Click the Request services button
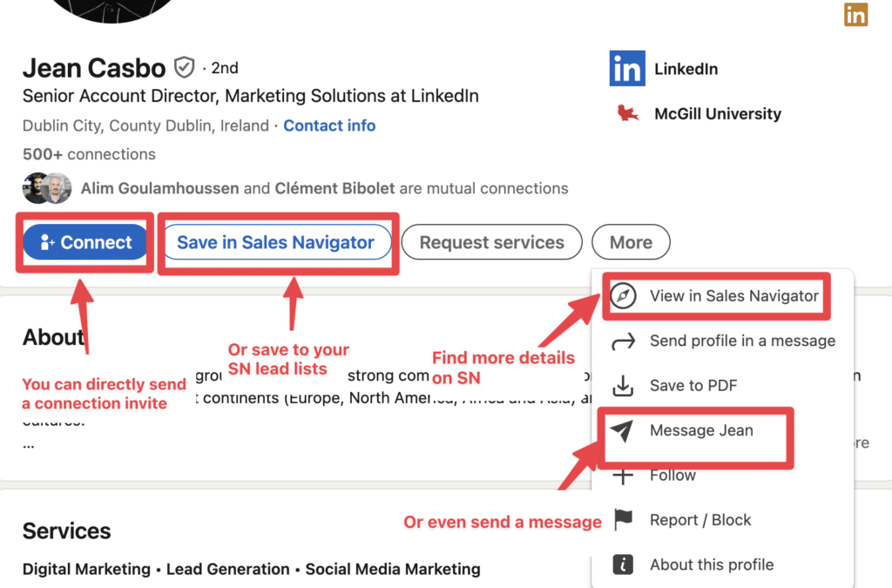Screen dimensions: 892x588 (x=491, y=242)
